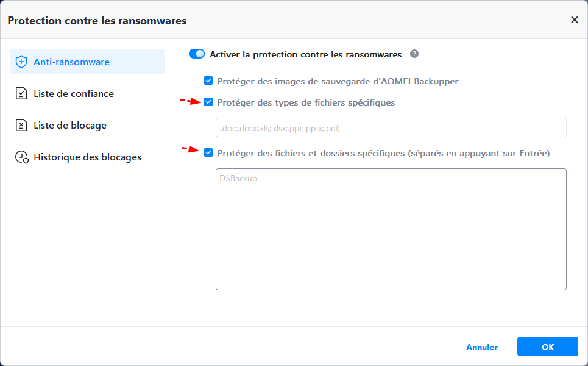Select the Anti-ransomware sidebar label
This screenshot has height=366, width=588.
click(x=72, y=62)
